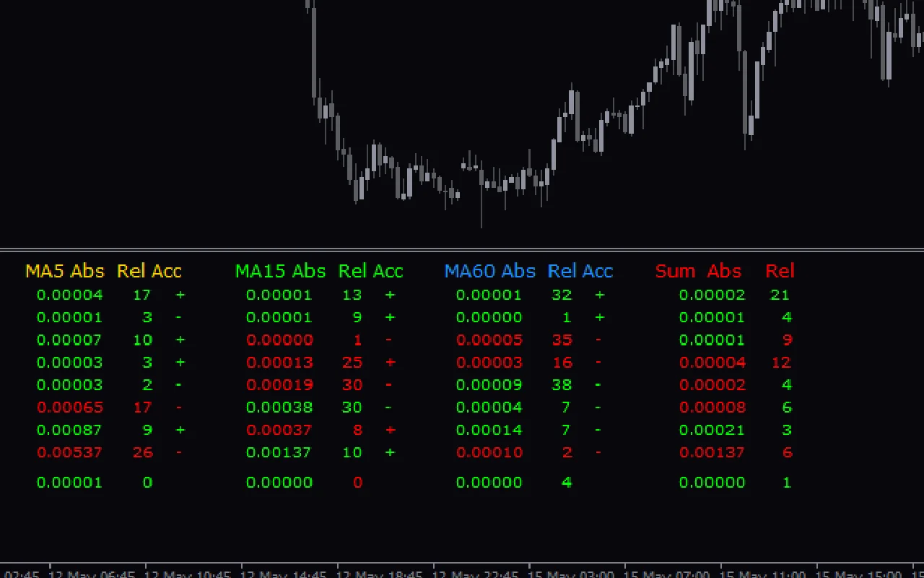Toggle the red minus beside MA15 value 0.00019
924x578 pixels.
[390, 385]
